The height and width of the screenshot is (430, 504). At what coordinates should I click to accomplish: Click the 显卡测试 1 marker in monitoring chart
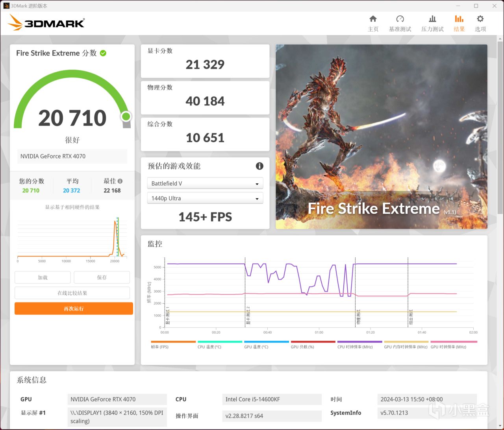pyautogui.click(x=167, y=316)
